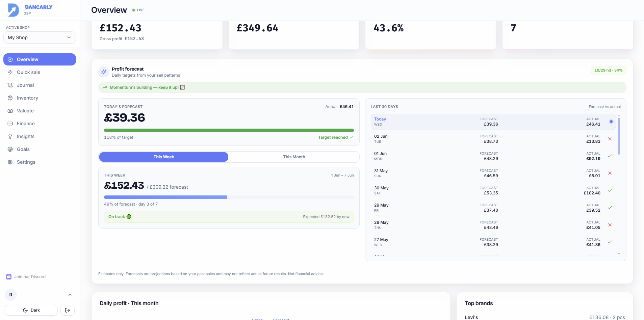644x320 pixels.
Task: Click the On track green dot
Action: (129, 217)
